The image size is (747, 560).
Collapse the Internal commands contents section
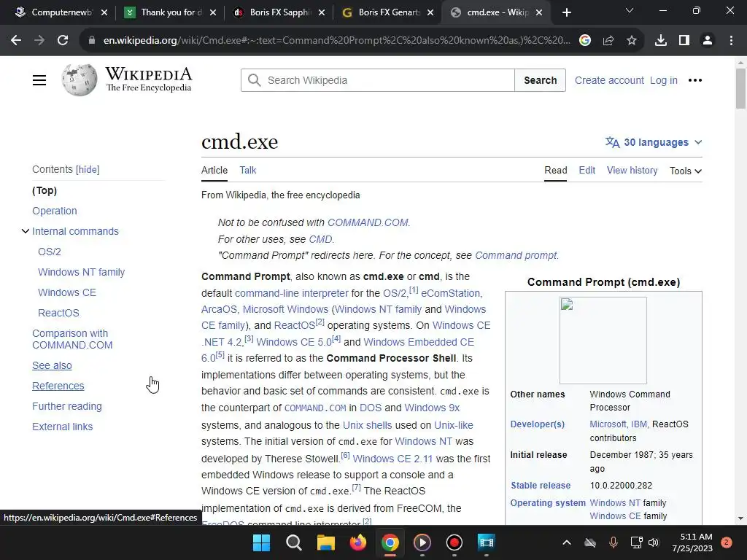[x=26, y=231]
